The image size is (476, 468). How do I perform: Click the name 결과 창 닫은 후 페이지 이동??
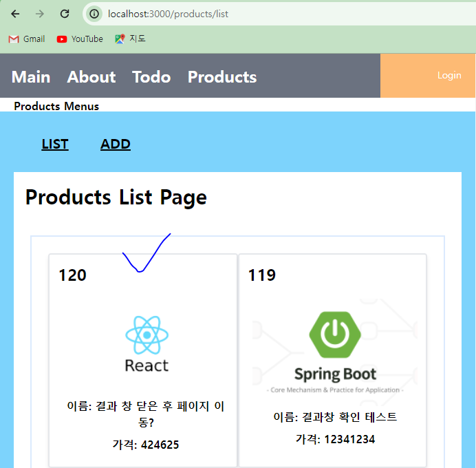point(146,414)
